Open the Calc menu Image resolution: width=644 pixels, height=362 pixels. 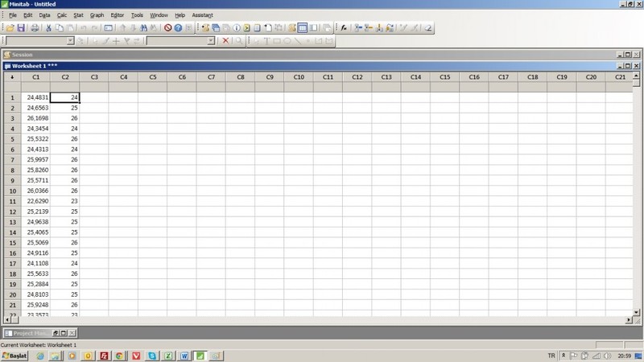coord(62,15)
